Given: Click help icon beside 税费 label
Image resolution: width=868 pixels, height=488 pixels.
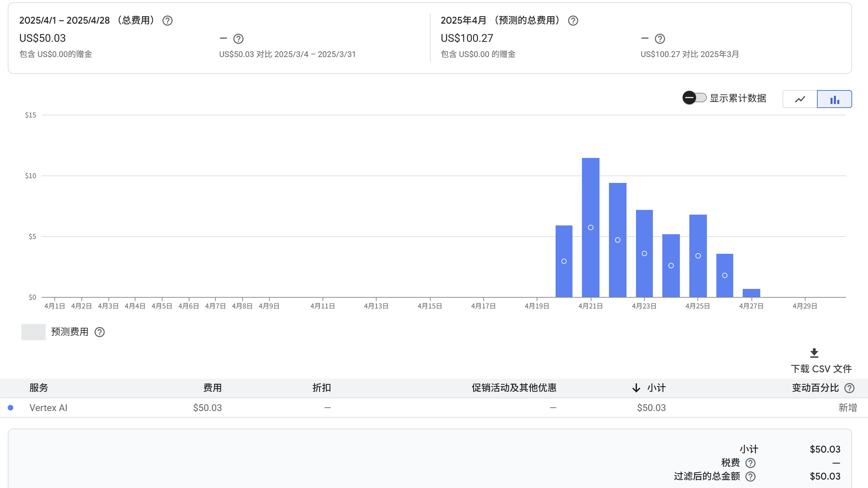Looking at the screenshot, I should [750, 463].
